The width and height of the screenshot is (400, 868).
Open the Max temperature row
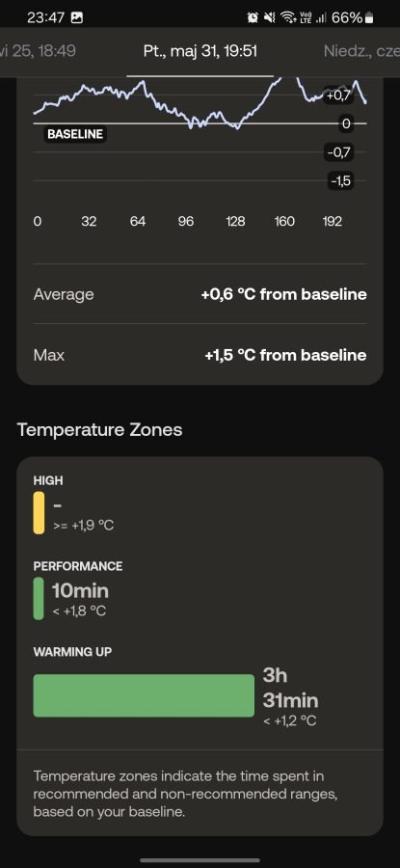coord(200,355)
